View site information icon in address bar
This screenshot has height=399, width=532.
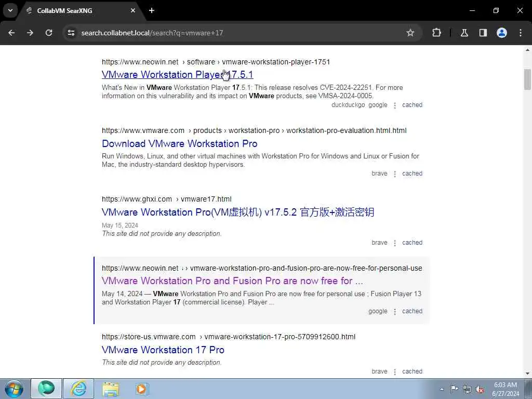(x=71, y=33)
